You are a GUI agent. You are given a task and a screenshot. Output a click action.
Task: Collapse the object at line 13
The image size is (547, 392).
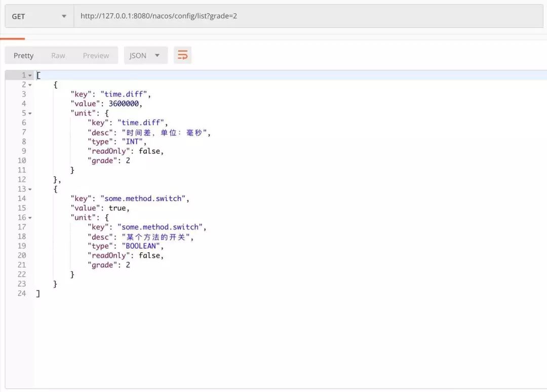point(30,189)
